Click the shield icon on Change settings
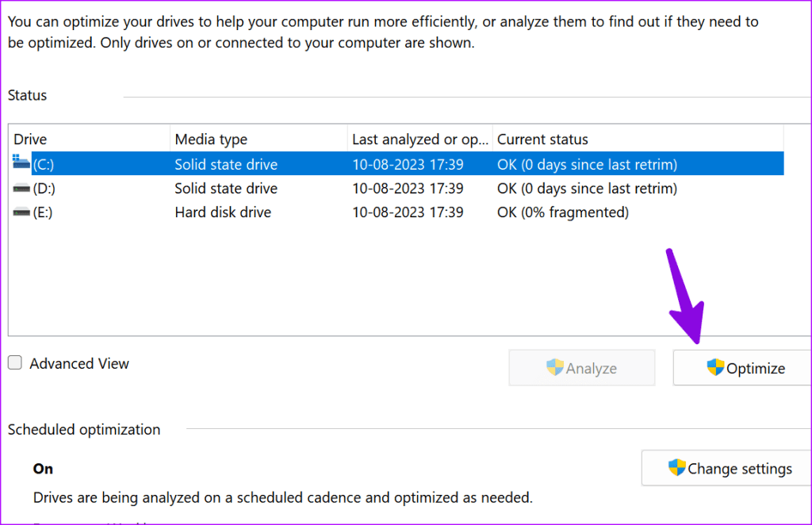Image resolution: width=812 pixels, height=525 pixels. point(676,468)
